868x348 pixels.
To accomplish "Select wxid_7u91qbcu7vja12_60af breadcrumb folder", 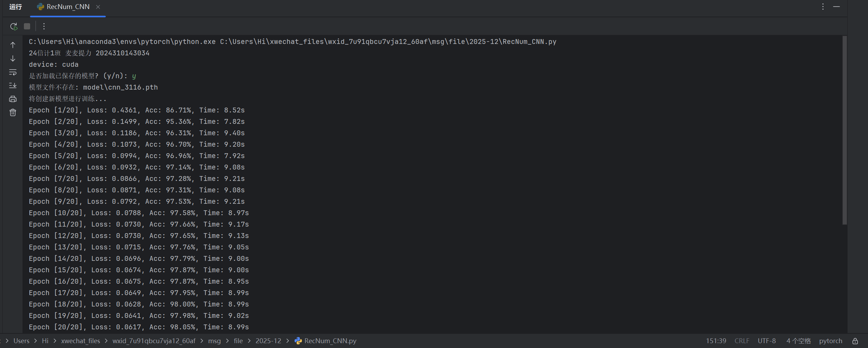I will click(x=154, y=341).
